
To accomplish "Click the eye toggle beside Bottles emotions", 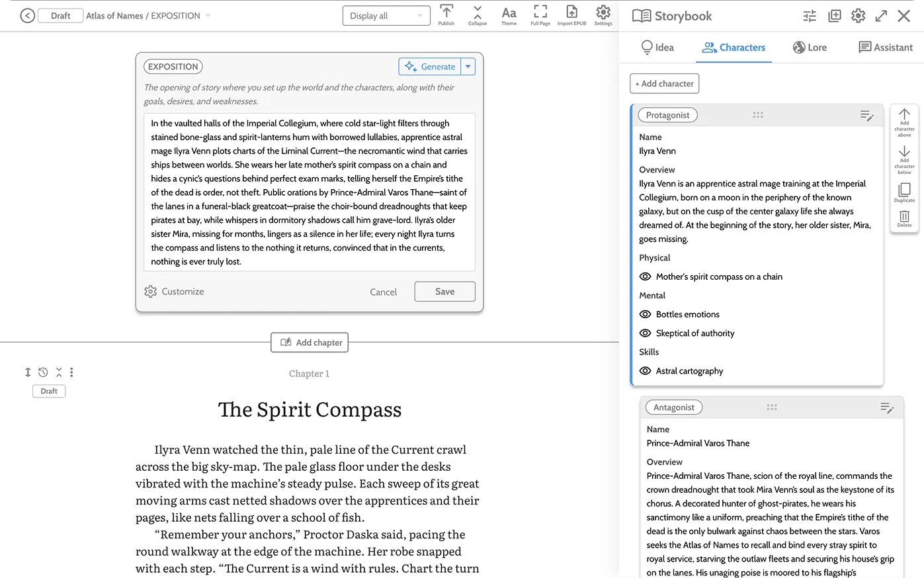I will tap(644, 314).
